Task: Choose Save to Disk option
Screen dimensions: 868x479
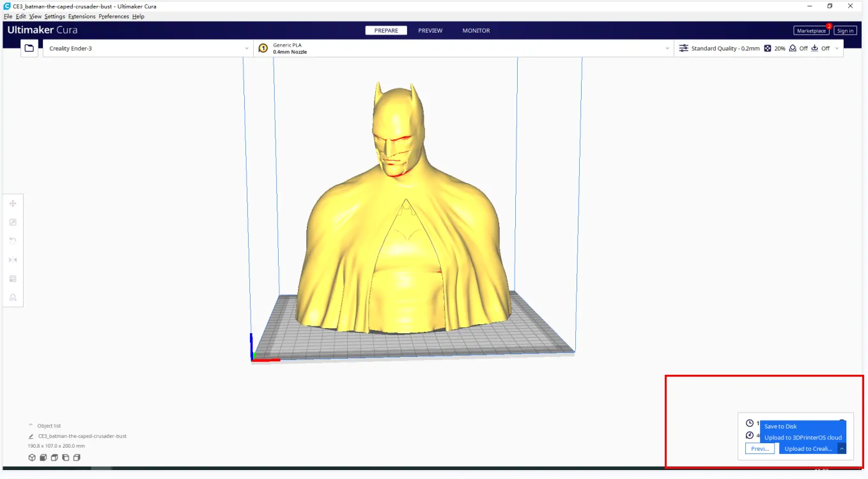Action: 780,427
